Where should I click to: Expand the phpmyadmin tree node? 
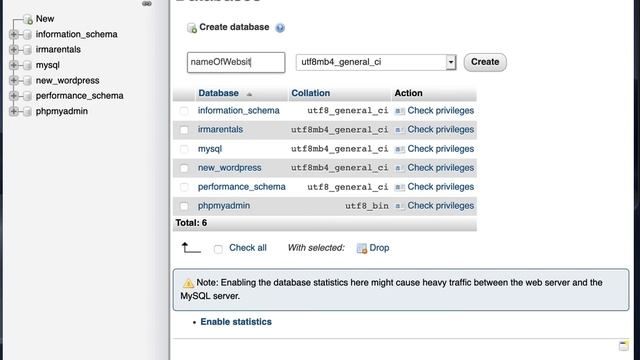(13, 111)
